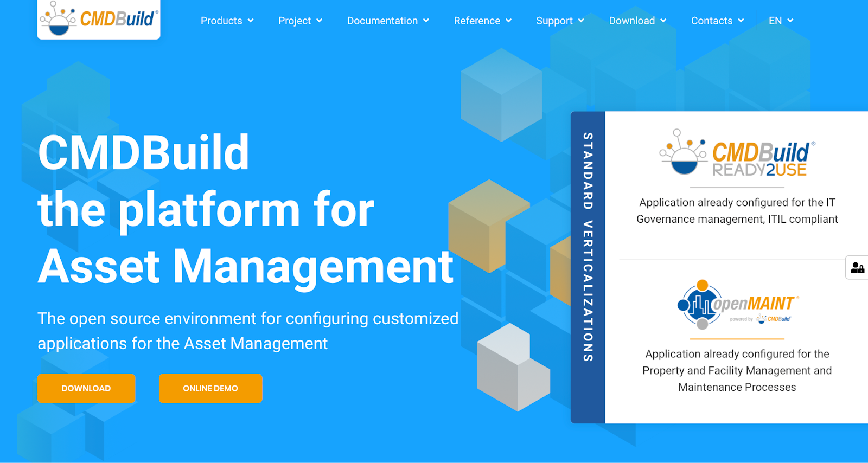Click the IT Governance management description text
This screenshot has height=463, width=868.
[x=737, y=211]
